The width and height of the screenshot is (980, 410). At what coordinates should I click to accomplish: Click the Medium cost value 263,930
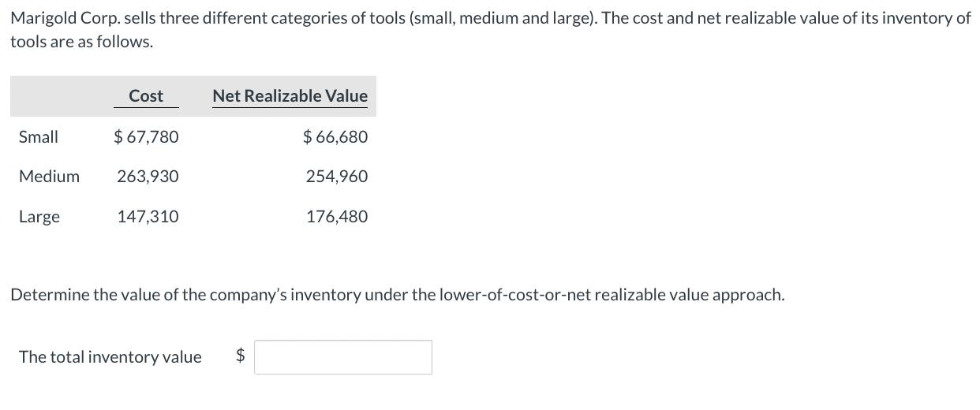(148, 177)
